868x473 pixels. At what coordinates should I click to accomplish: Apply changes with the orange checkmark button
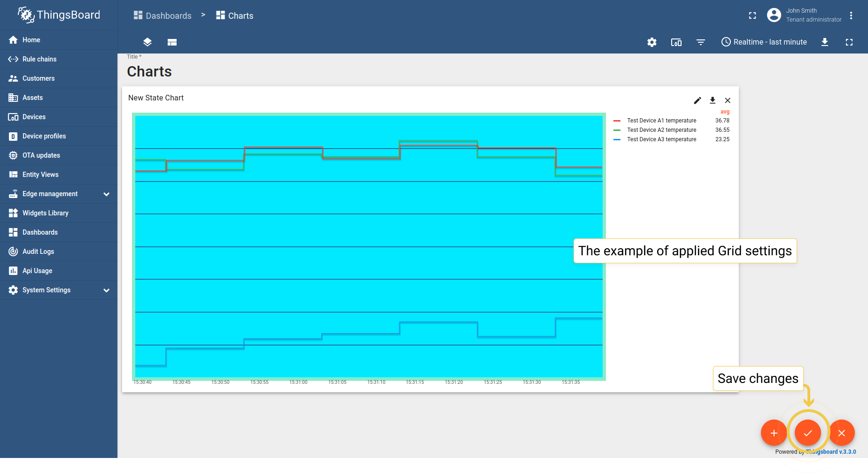click(808, 433)
